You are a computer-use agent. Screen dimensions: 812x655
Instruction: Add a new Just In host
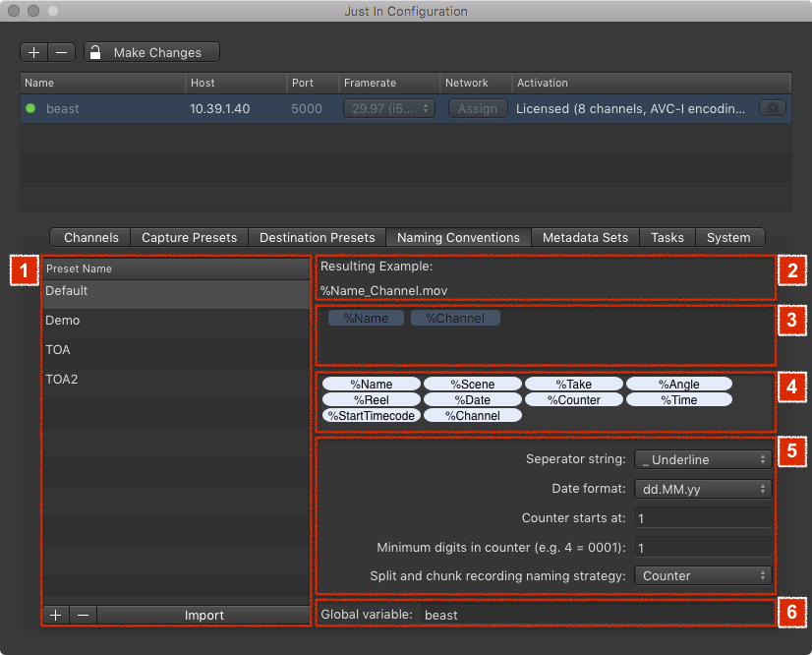click(x=34, y=52)
